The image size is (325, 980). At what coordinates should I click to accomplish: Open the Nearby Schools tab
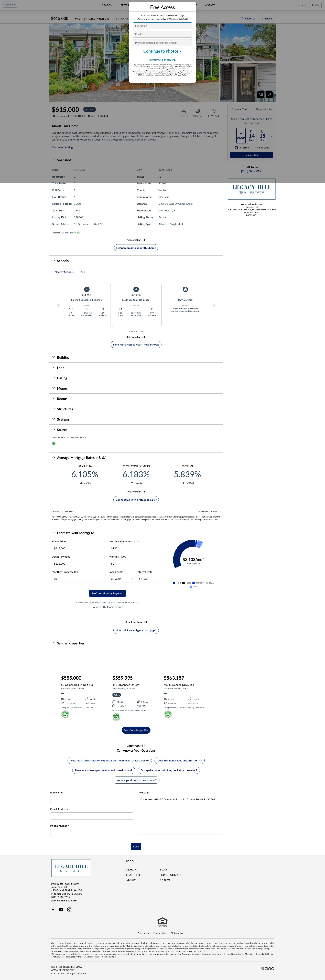[64, 272]
